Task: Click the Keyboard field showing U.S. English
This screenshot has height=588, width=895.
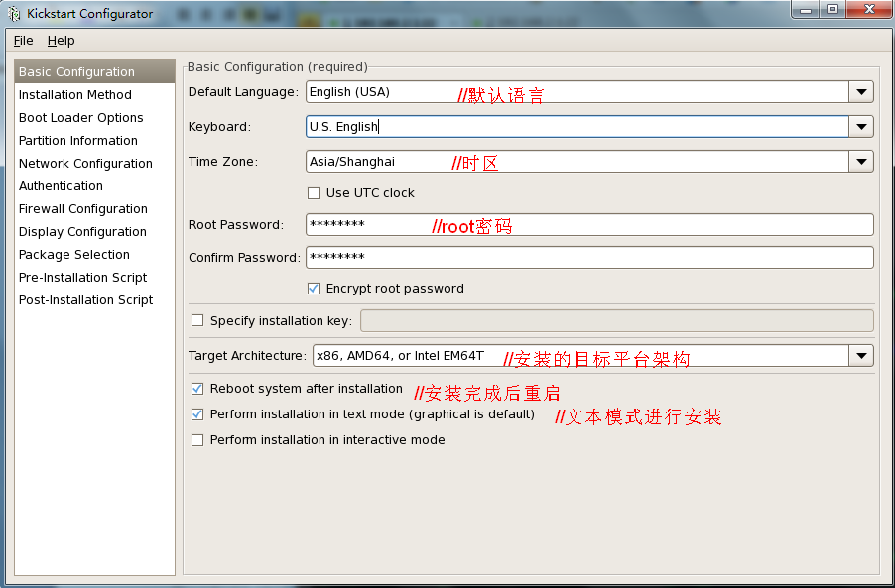Action: [577, 127]
